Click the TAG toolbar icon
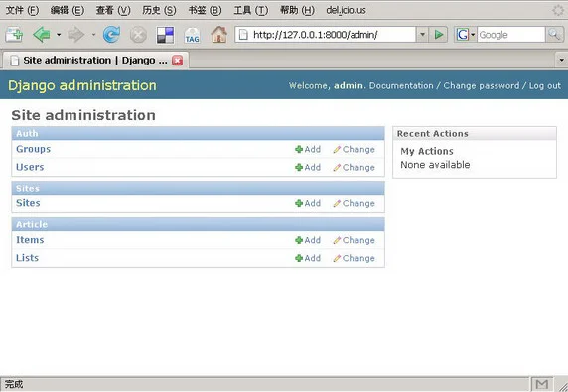Screen dimensions: 568x392 192,36
